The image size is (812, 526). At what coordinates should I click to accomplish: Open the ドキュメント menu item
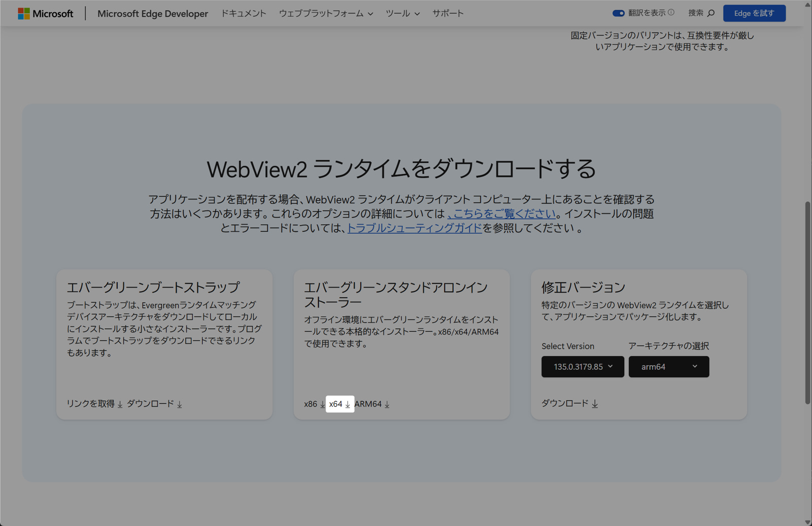point(244,14)
